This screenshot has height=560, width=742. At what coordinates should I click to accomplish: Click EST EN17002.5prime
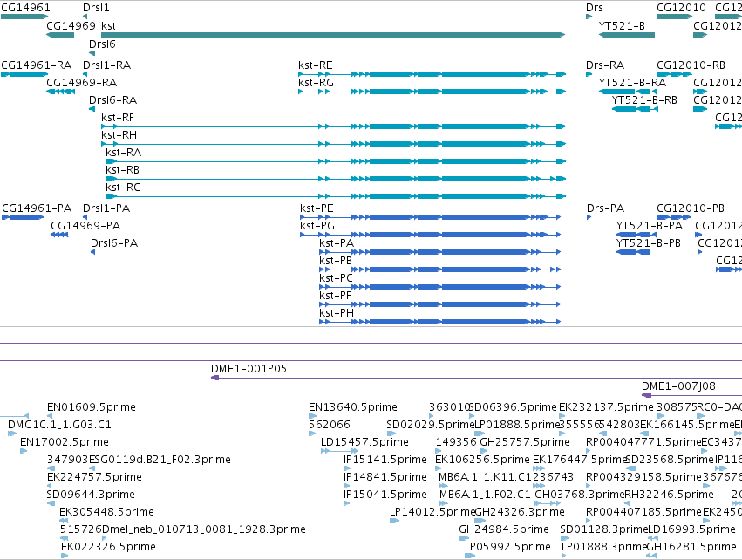coord(65,442)
